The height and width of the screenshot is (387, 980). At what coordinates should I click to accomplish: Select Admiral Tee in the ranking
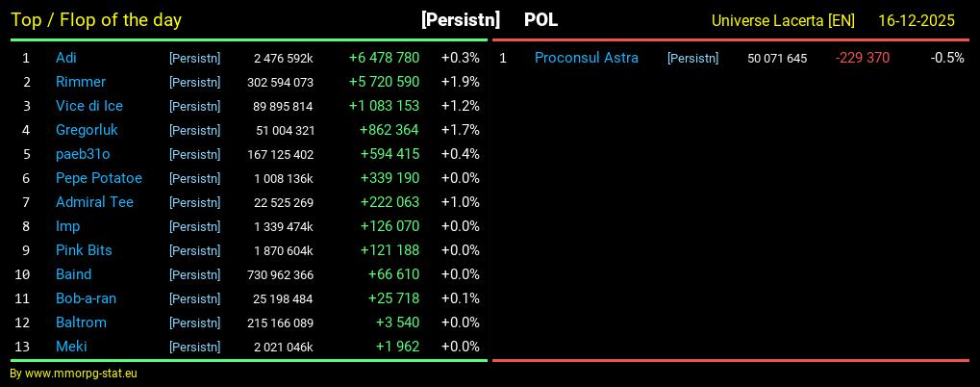(x=94, y=202)
